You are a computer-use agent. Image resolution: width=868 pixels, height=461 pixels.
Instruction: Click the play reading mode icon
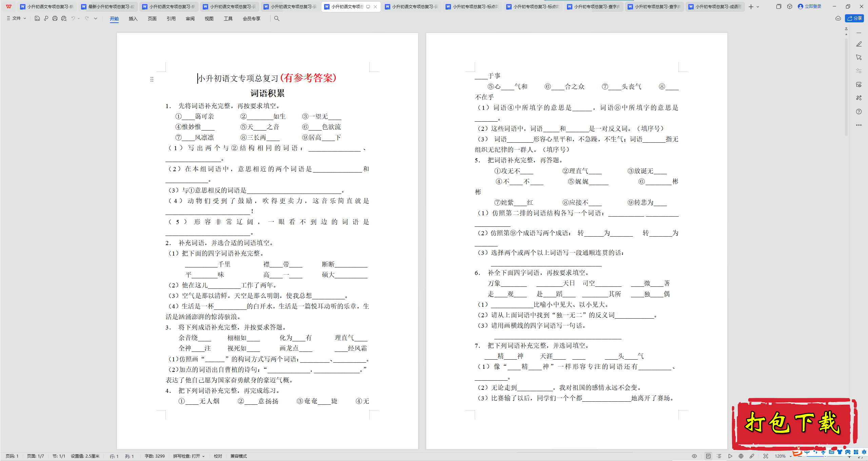tap(730, 456)
